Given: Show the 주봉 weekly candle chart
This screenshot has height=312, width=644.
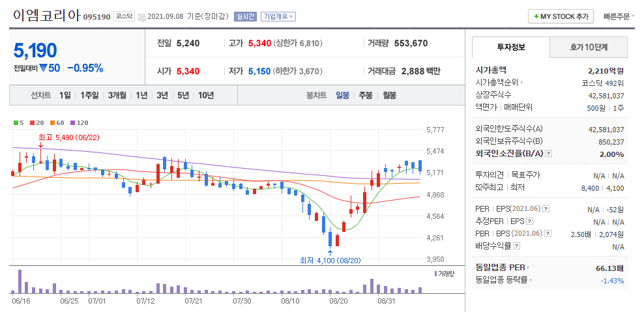Looking at the screenshot, I should [x=366, y=95].
